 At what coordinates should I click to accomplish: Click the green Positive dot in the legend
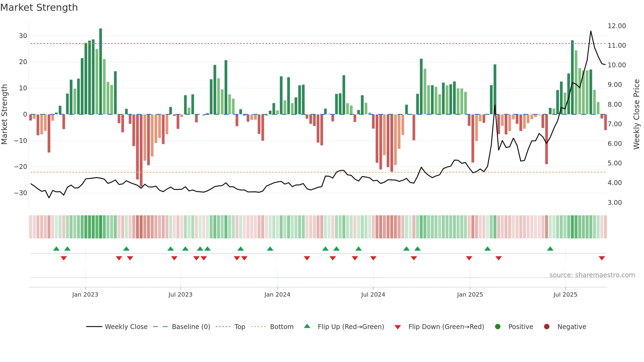(498, 327)
